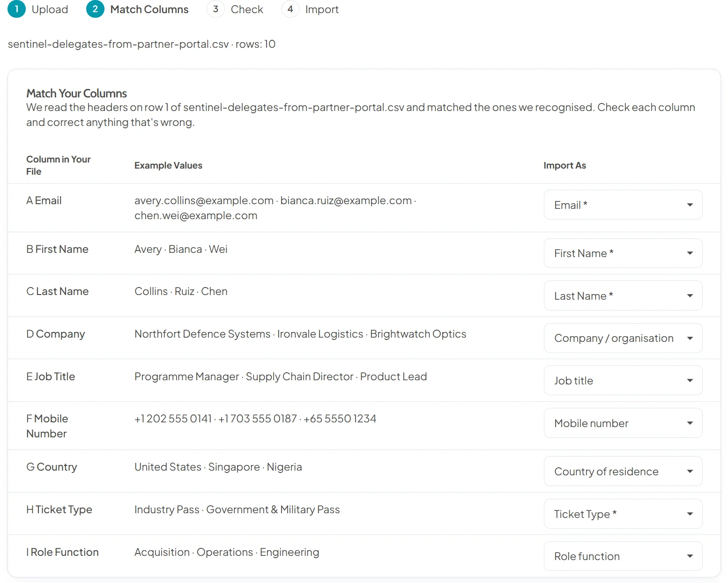
Task: Click the step 3 circle icon
Action: pos(215,9)
